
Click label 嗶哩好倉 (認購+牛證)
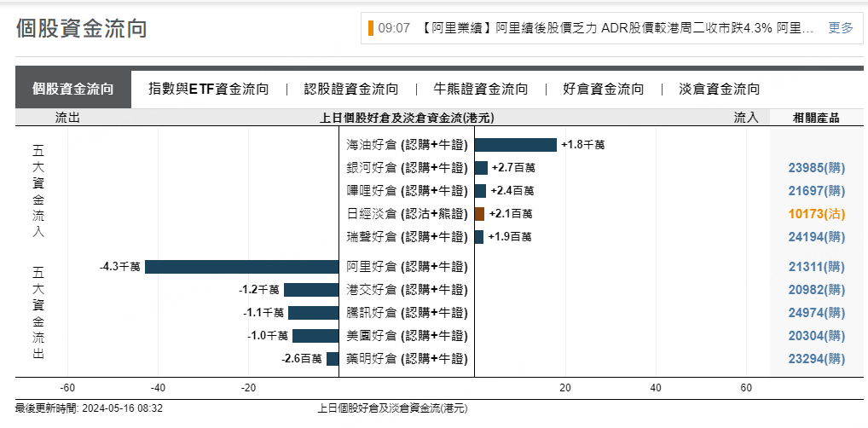[x=407, y=191]
